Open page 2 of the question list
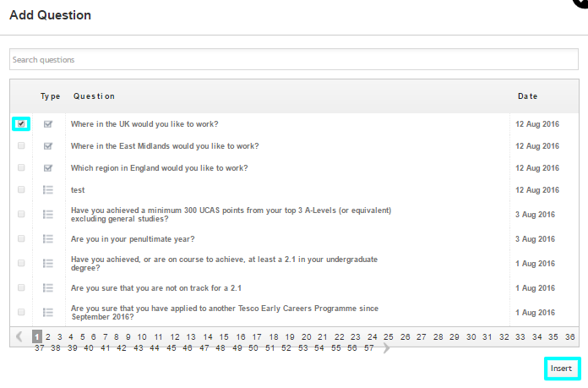588x388 pixels. (x=48, y=336)
